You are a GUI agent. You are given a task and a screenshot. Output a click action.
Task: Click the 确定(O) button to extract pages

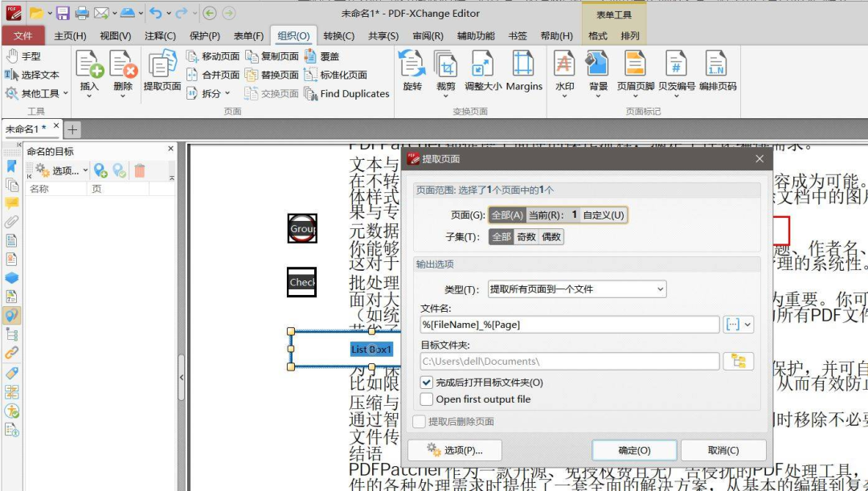coord(634,450)
